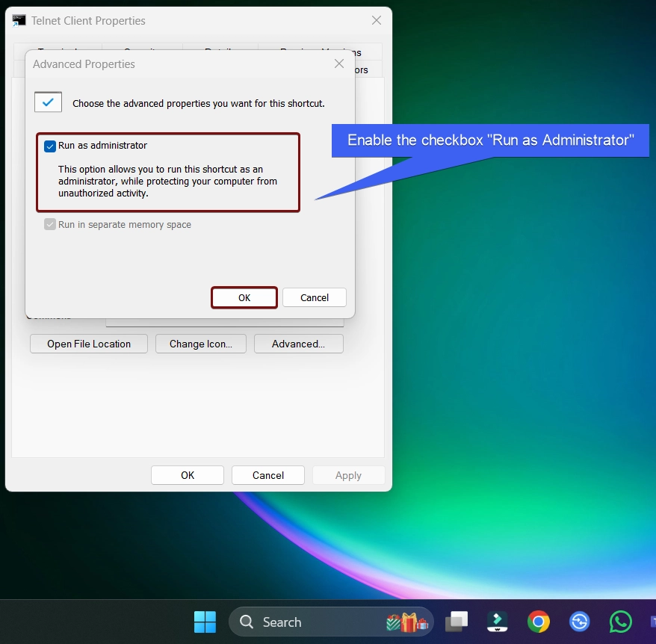
Task: Open WhatsApp from the taskbar
Action: pos(620,622)
